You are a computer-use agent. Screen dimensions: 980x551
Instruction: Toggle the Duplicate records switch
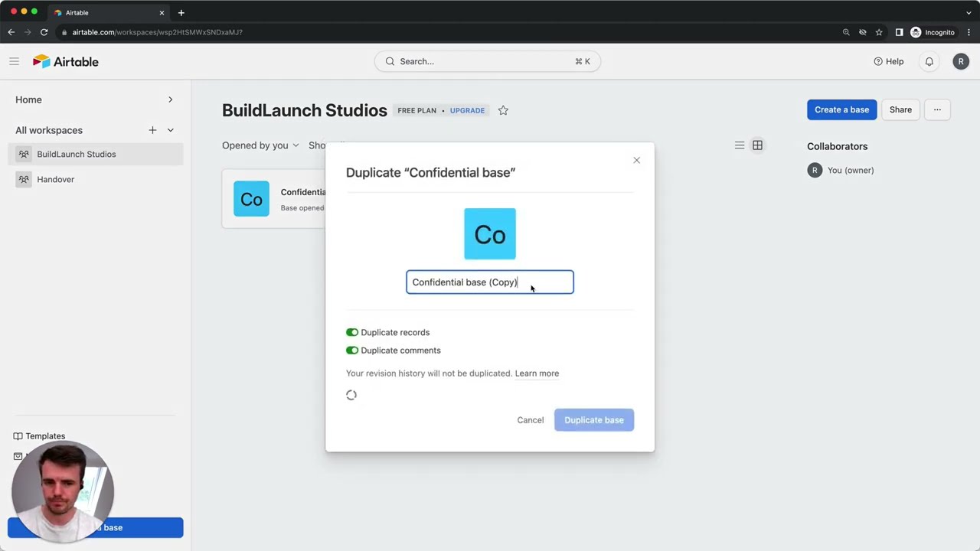coord(352,332)
